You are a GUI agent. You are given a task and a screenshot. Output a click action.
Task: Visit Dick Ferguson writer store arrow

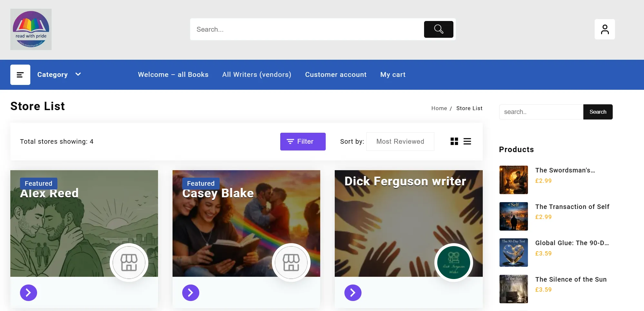pos(353,293)
